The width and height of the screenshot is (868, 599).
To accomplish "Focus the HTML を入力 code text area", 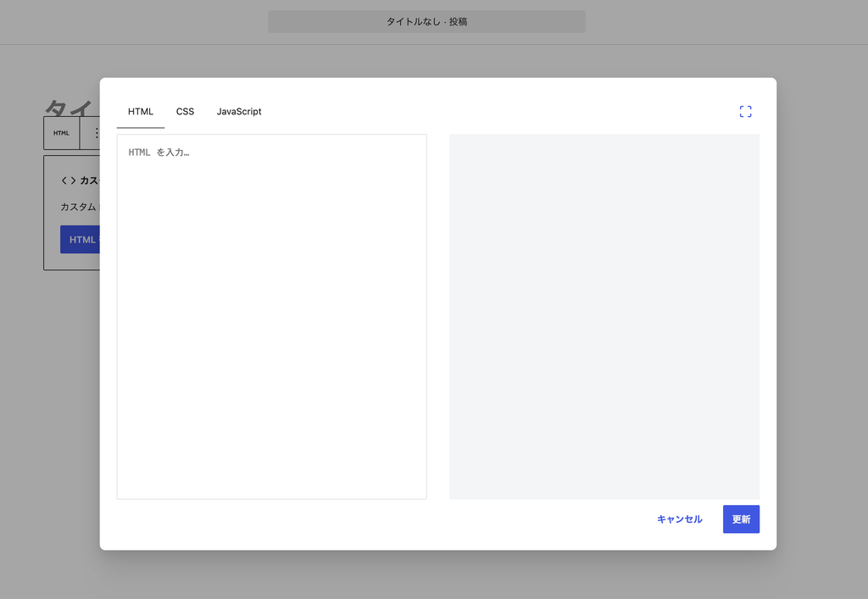I will [272, 316].
